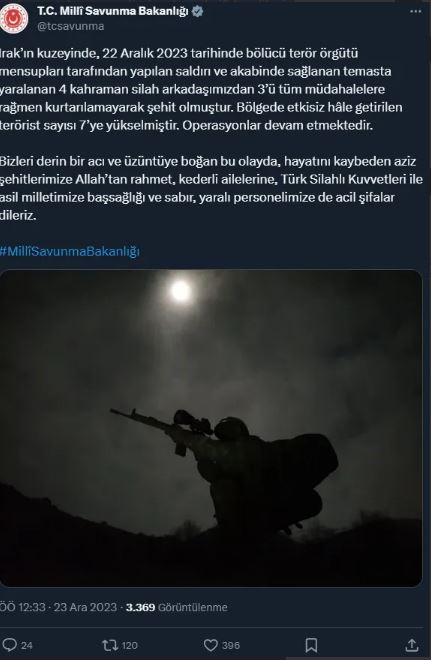Click the tweet's first paragraph about Irak'ın kuzeyinde
The height and width of the screenshot is (660, 431).
201,89
